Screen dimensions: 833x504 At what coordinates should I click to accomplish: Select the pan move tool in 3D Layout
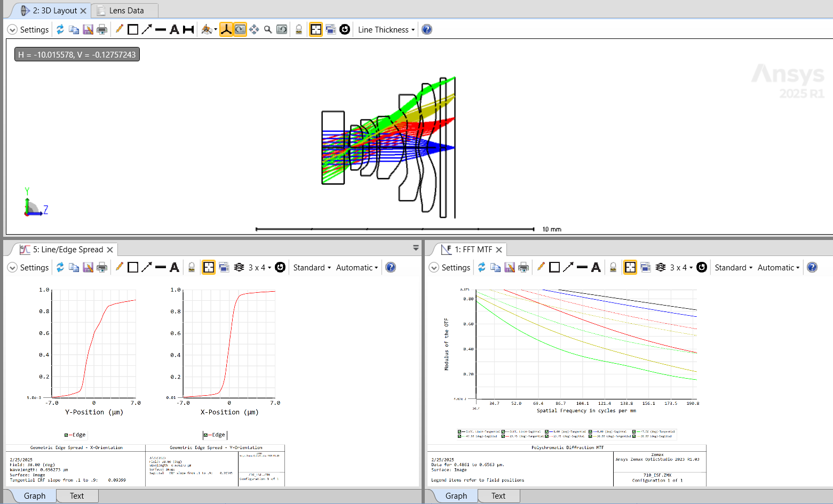254,29
